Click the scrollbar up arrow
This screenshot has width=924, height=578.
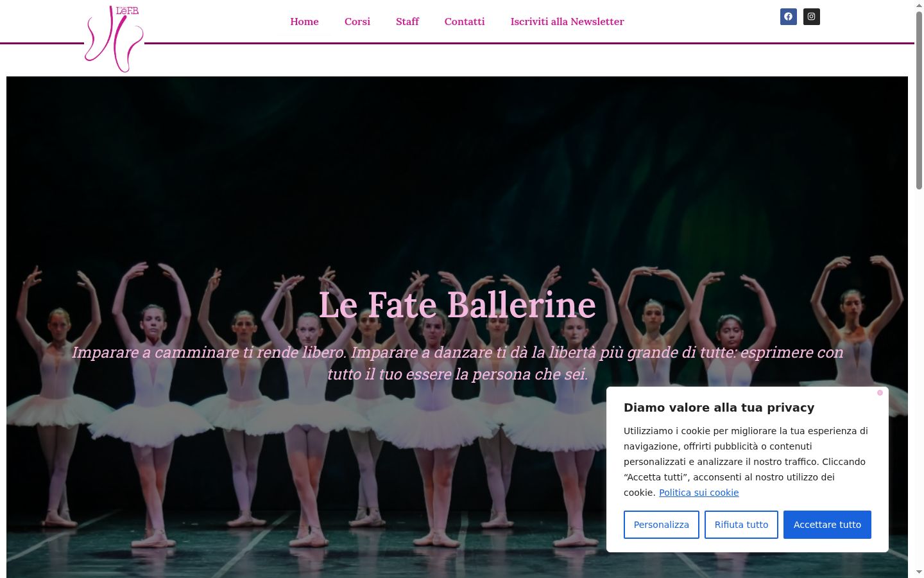point(919,6)
